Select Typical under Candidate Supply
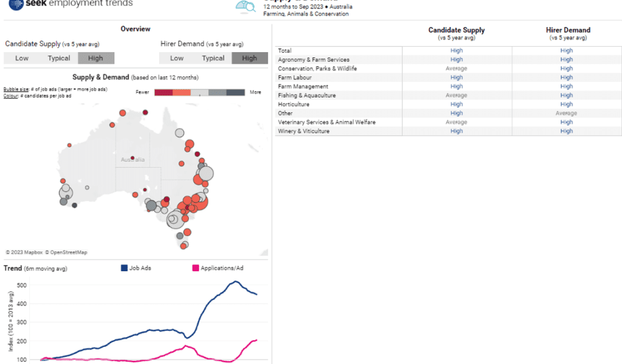The image size is (622, 364). click(59, 58)
